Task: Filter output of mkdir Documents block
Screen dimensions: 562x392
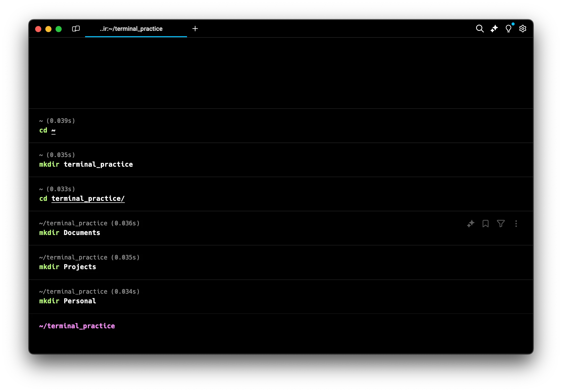Action: pyautogui.click(x=501, y=224)
